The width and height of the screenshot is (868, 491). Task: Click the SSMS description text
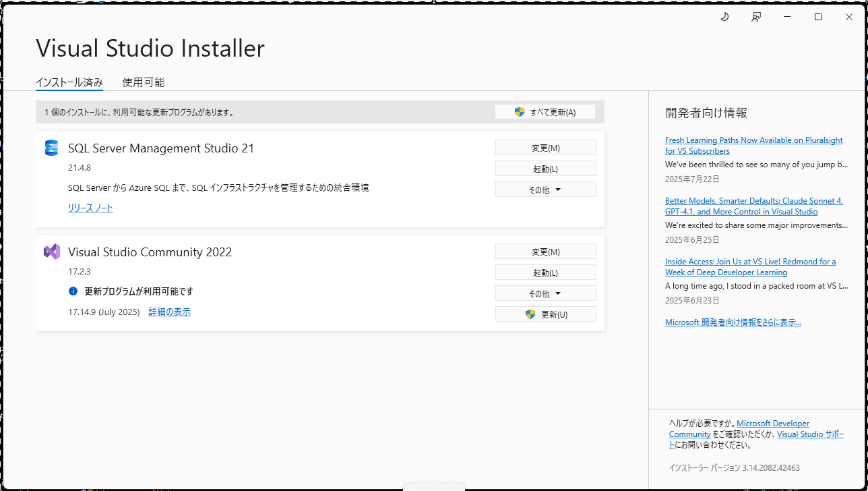point(218,187)
